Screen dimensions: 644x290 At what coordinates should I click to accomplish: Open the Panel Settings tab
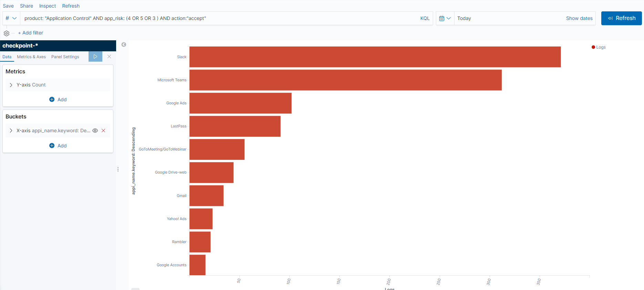pyautogui.click(x=65, y=57)
